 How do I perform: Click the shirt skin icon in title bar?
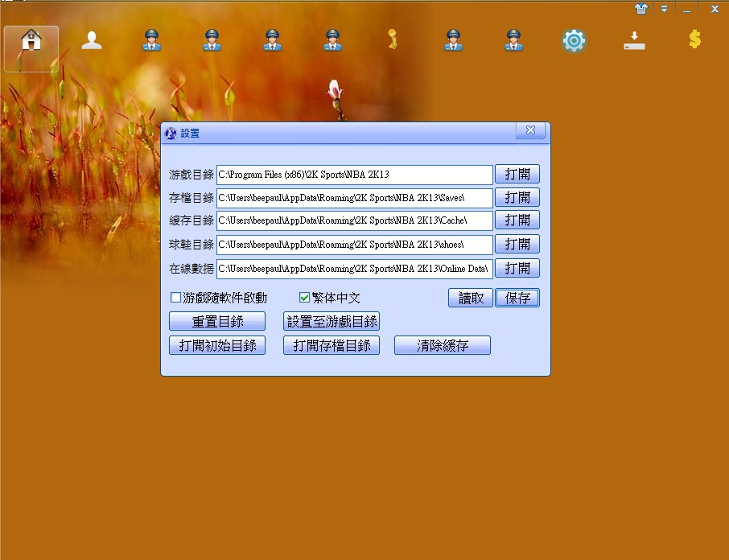641,9
